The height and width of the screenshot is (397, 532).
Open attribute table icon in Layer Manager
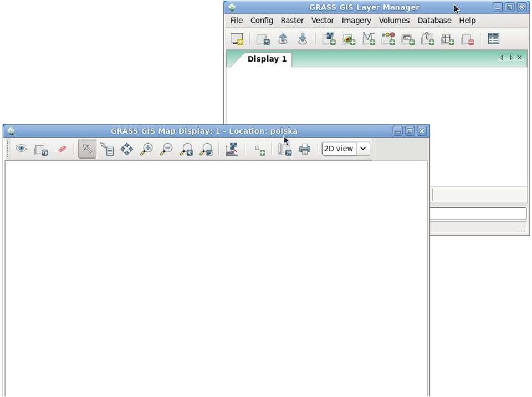pos(494,38)
